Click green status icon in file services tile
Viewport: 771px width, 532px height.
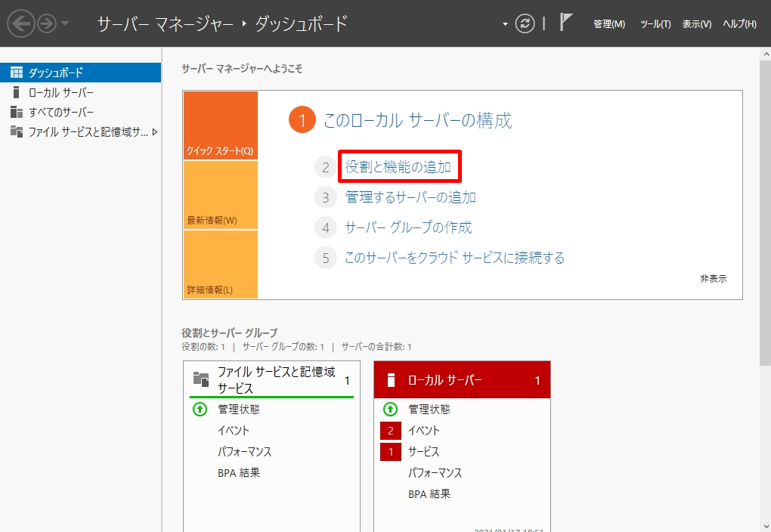point(200,409)
